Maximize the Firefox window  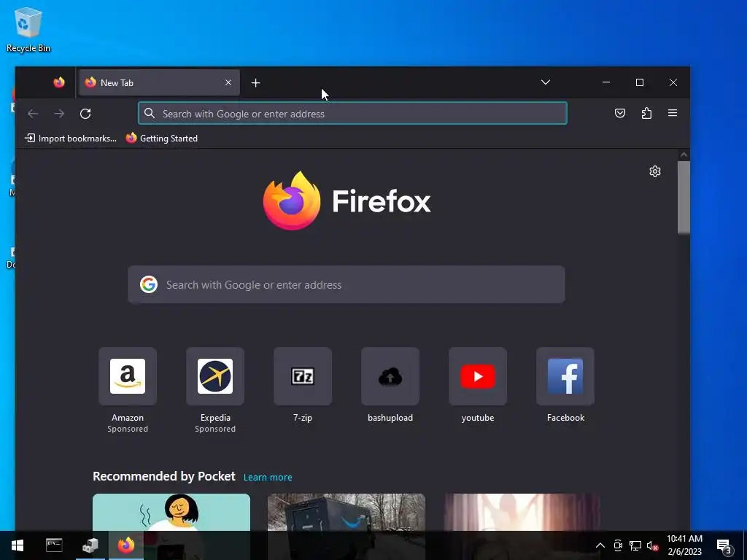click(640, 82)
